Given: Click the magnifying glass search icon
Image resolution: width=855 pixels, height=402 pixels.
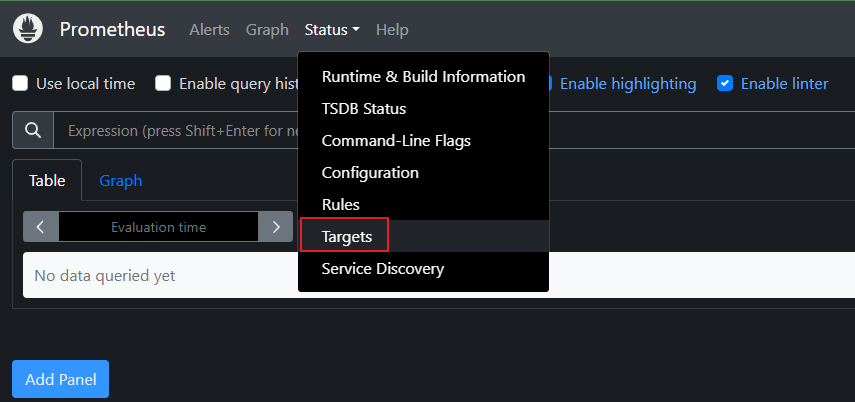Looking at the screenshot, I should pos(33,130).
